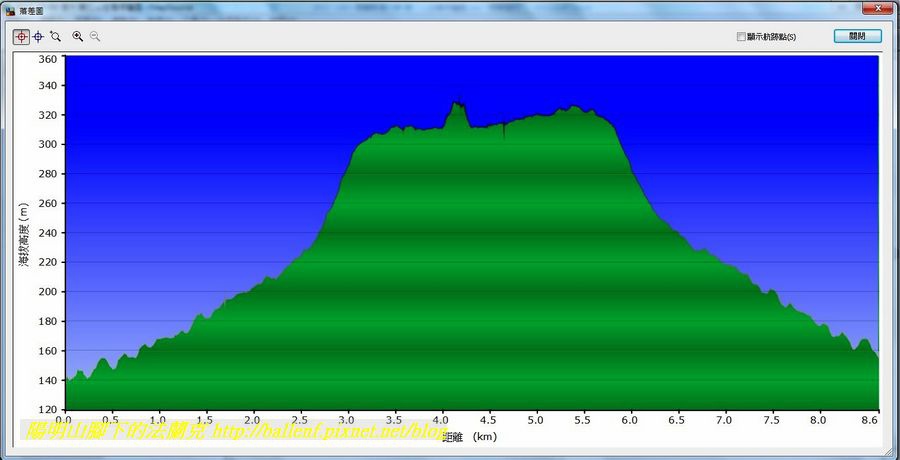Click the 360 elevation axis label
Viewport: 900px width, 460px height.
(47, 59)
